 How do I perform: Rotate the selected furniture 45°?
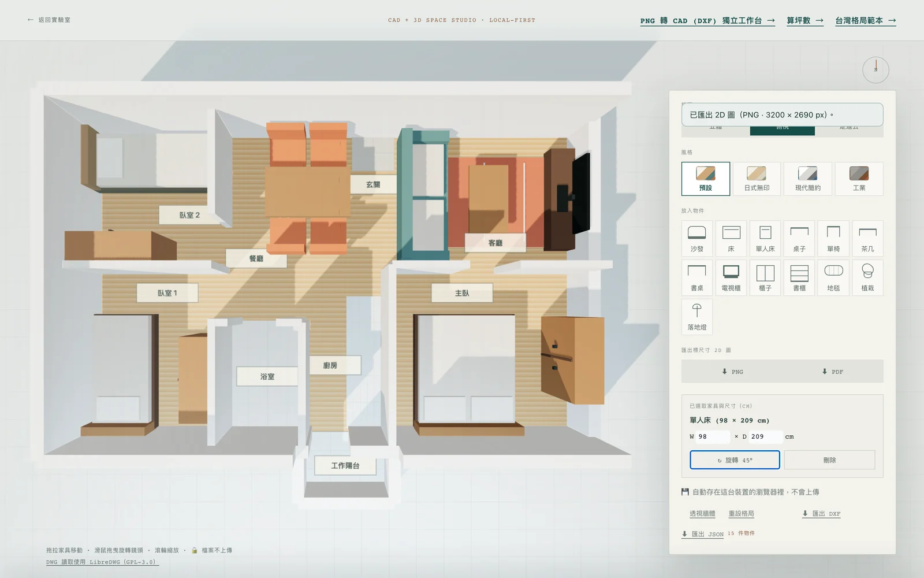735,460
